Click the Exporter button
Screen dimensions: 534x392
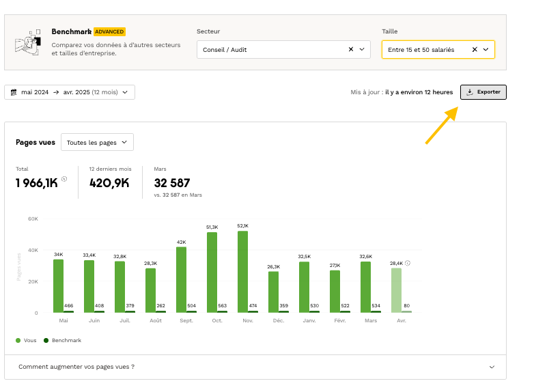pyautogui.click(x=483, y=92)
